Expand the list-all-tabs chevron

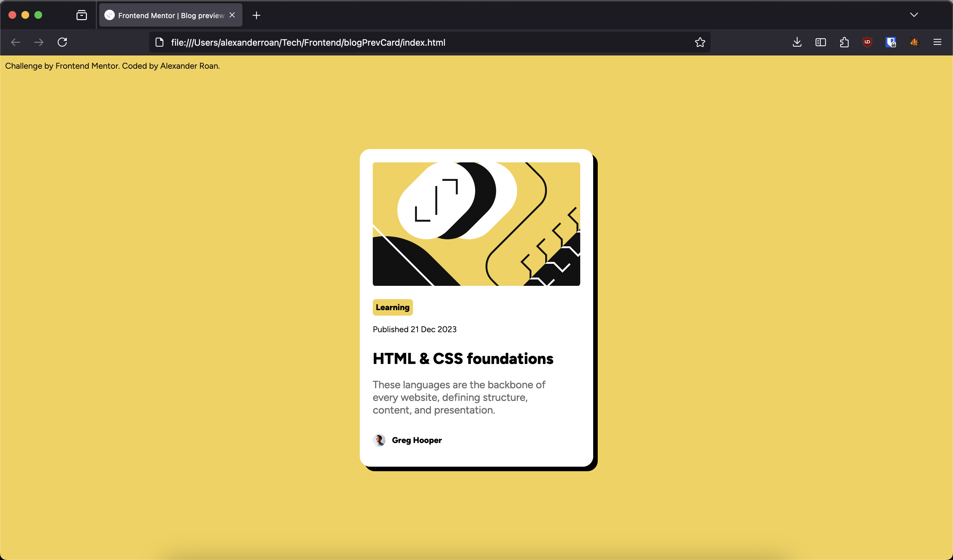914,15
